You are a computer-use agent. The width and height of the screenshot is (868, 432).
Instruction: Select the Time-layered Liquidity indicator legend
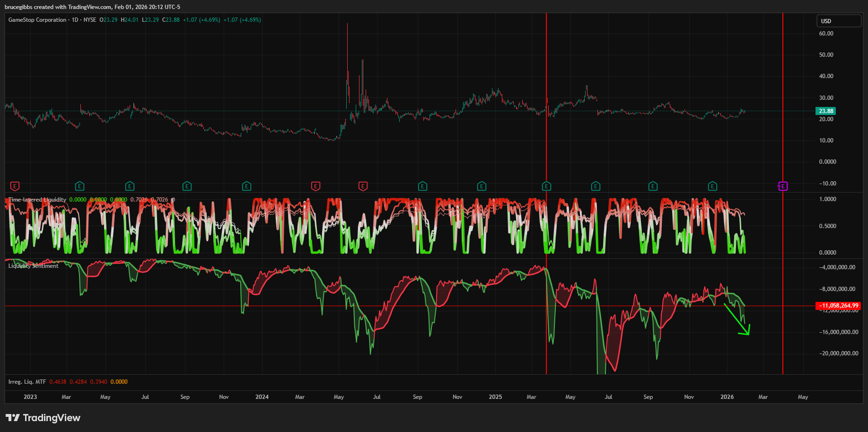click(37, 200)
